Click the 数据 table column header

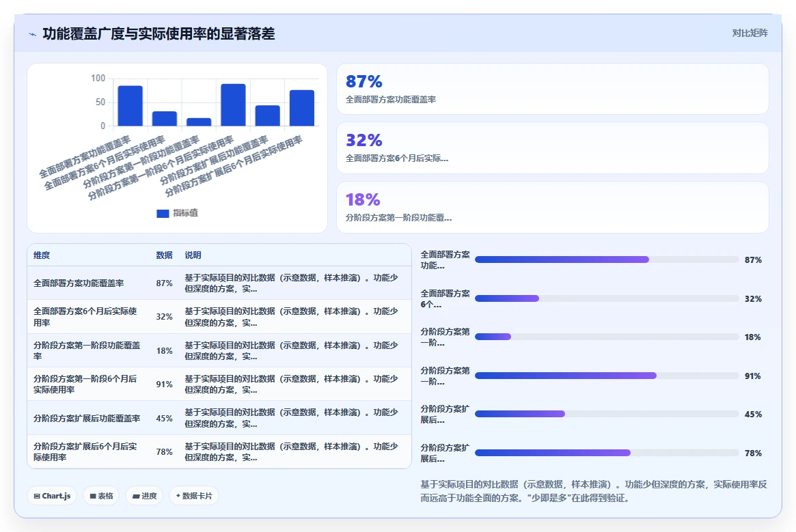[x=164, y=255]
